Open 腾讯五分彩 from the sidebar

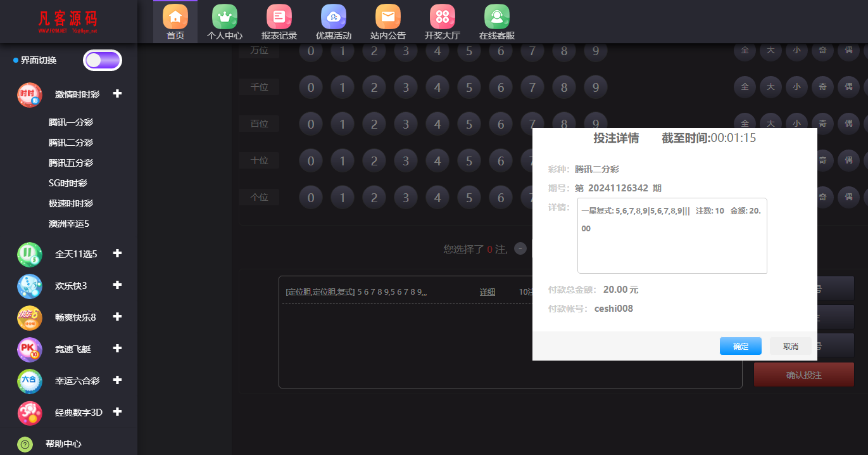(x=72, y=163)
